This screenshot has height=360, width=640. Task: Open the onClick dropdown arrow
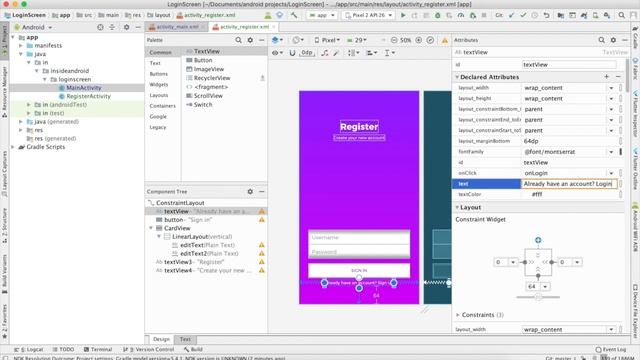point(611,173)
